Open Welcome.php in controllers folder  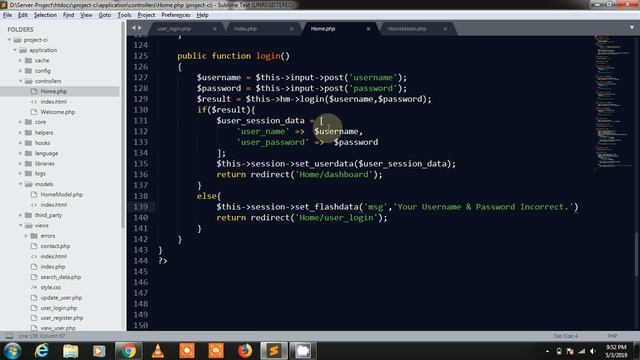click(x=58, y=112)
